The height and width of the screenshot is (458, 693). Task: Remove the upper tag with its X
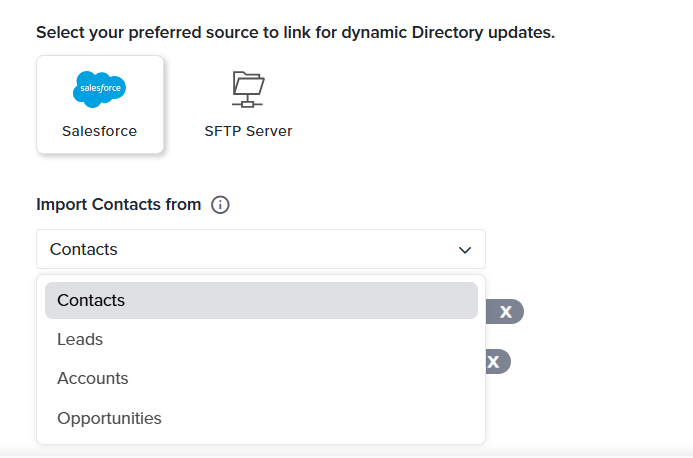506,312
